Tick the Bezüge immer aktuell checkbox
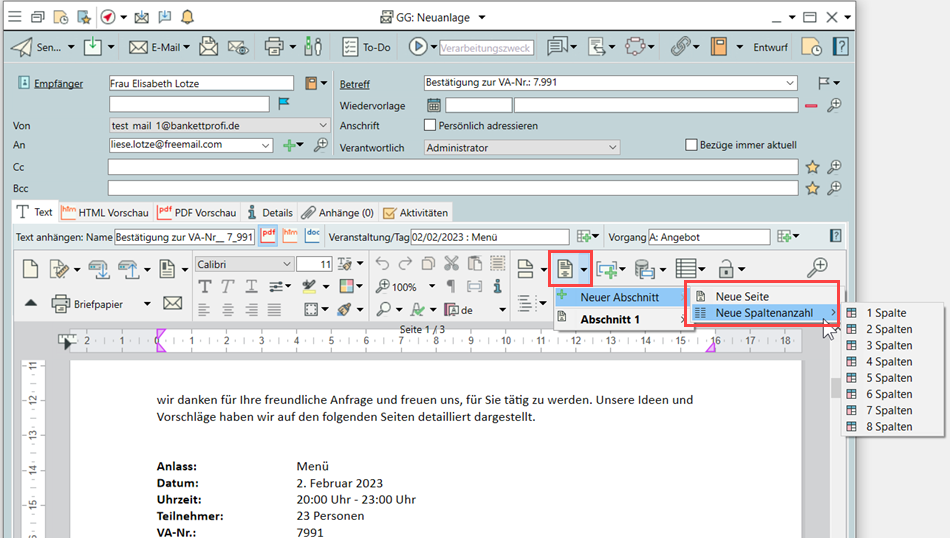The height and width of the screenshot is (538, 950). pos(691,145)
